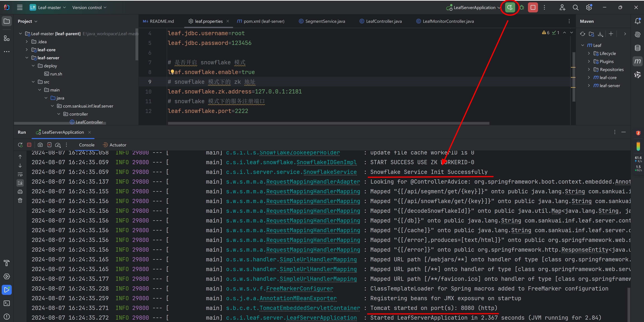Expand the leaf-core folder in the project tree
This screenshot has height=322, width=644.
pos(27,50)
